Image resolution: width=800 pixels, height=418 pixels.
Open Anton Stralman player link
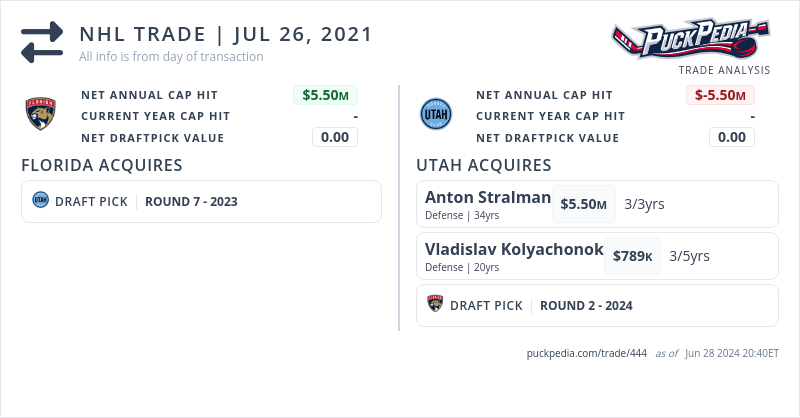(488, 197)
